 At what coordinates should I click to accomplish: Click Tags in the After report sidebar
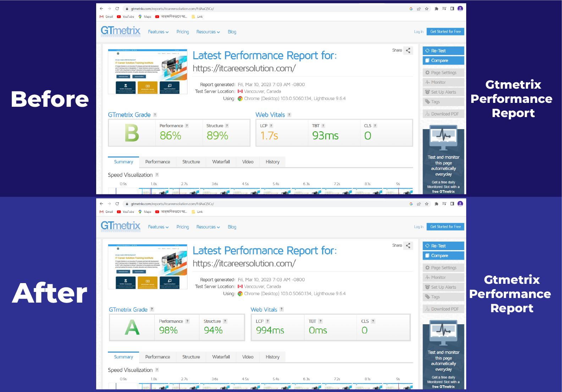coord(443,297)
